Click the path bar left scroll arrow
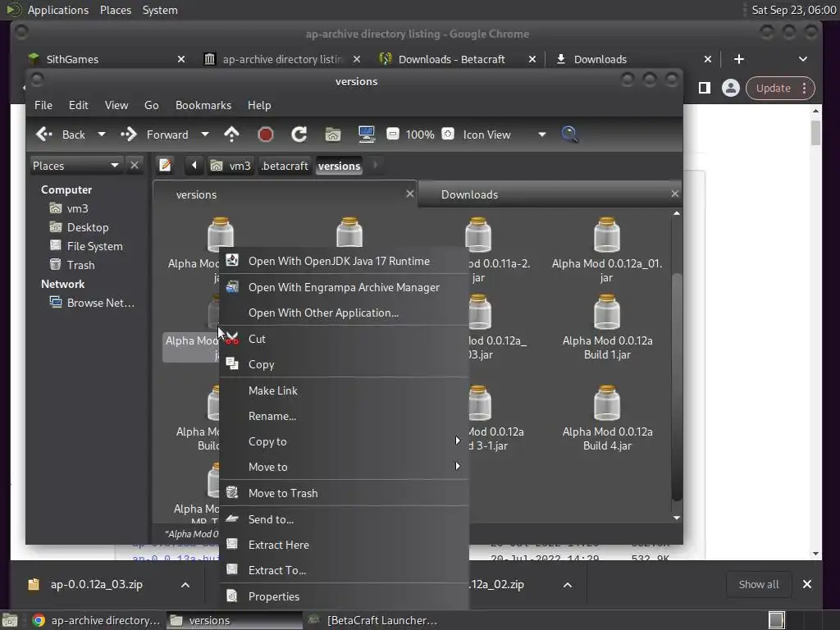The width and height of the screenshot is (840, 630). pyautogui.click(x=194, y=165)
